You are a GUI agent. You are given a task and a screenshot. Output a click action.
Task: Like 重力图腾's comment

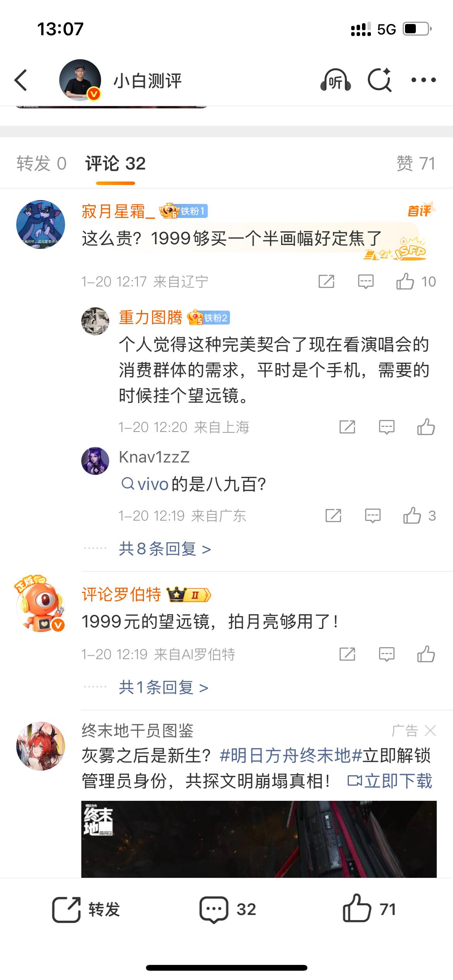426,427
